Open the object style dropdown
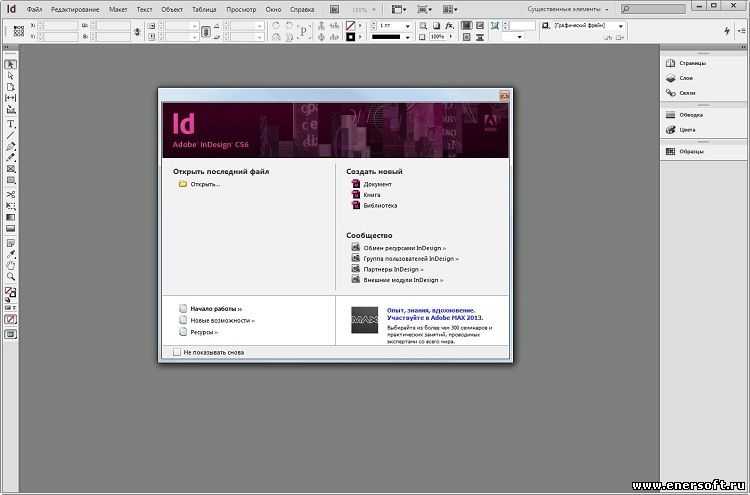750x495 pixels. click(621, 26)
